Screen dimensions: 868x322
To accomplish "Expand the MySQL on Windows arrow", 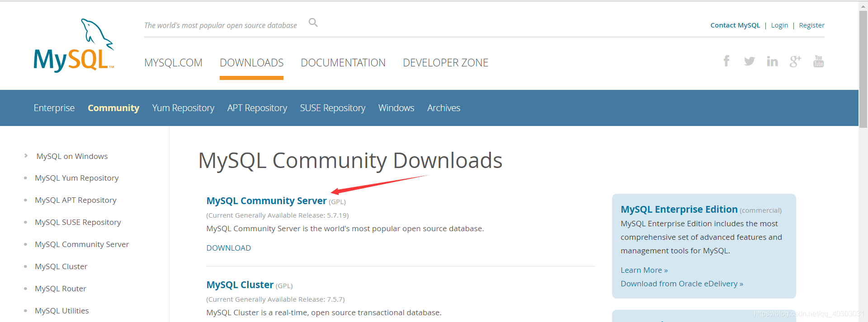I will coord(26,156).
